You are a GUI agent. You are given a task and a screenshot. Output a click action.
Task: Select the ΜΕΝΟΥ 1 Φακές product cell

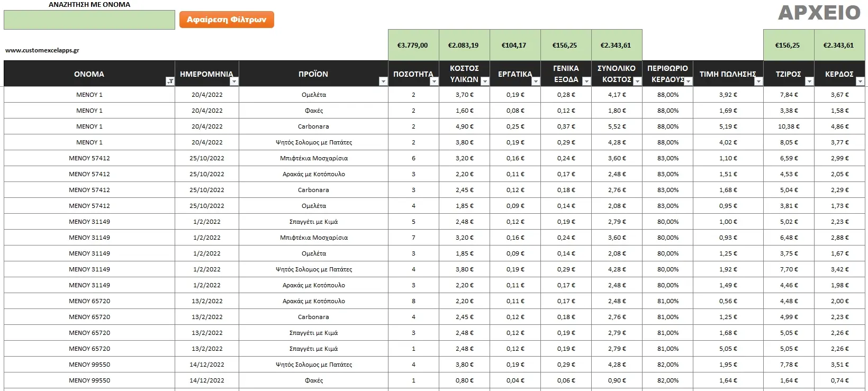pos(313,111)
